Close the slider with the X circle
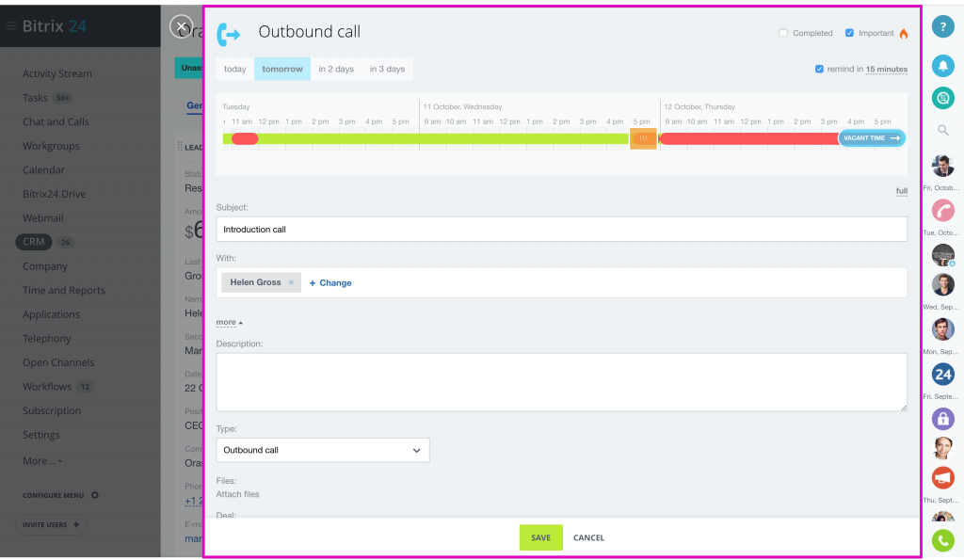The width and height of the screenshot is (964, 560). click(x=181, y=27)
